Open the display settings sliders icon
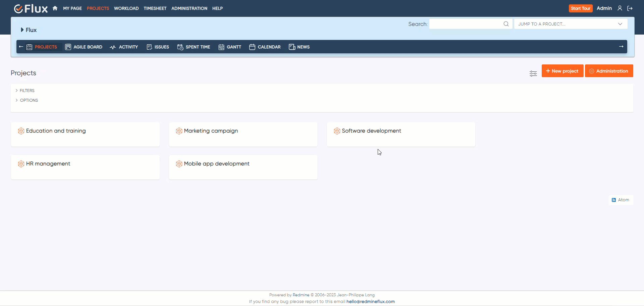This screenshot has width=644, height=306. click(533, 73)
